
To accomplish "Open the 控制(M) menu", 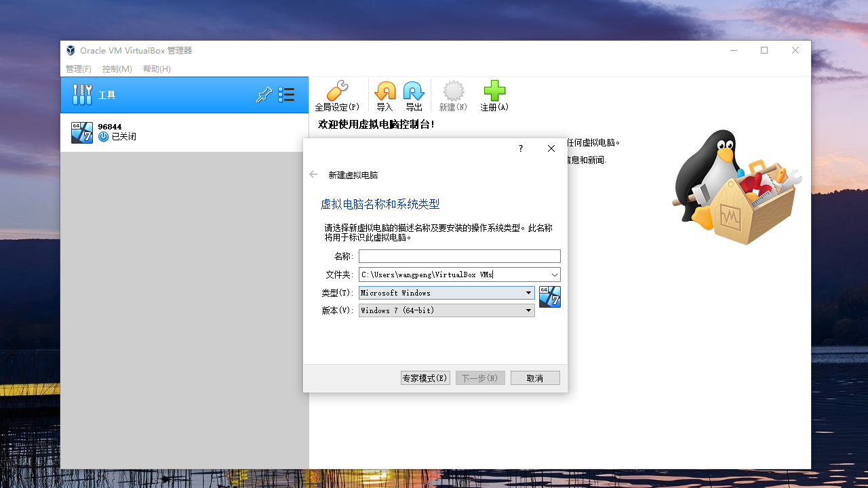I will click(117, 68).
